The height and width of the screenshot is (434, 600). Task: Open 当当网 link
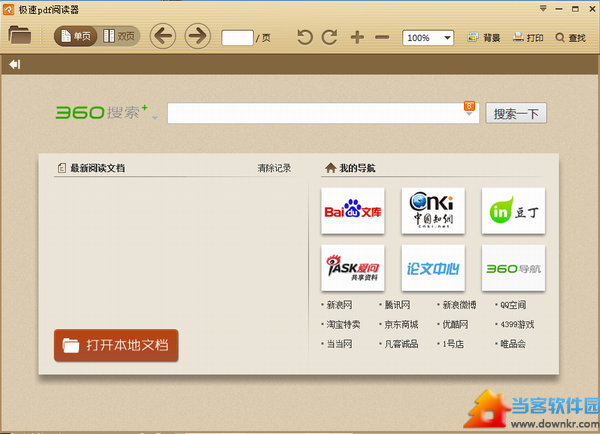[x=339, y=344]
